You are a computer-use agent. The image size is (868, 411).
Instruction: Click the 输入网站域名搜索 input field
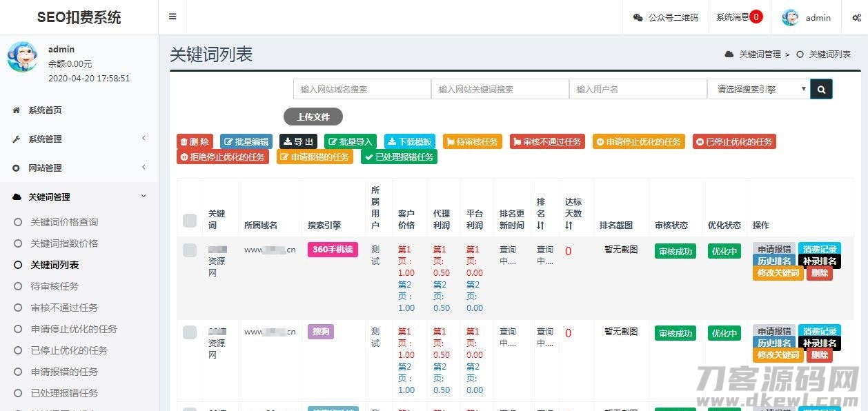pos(362,89)
